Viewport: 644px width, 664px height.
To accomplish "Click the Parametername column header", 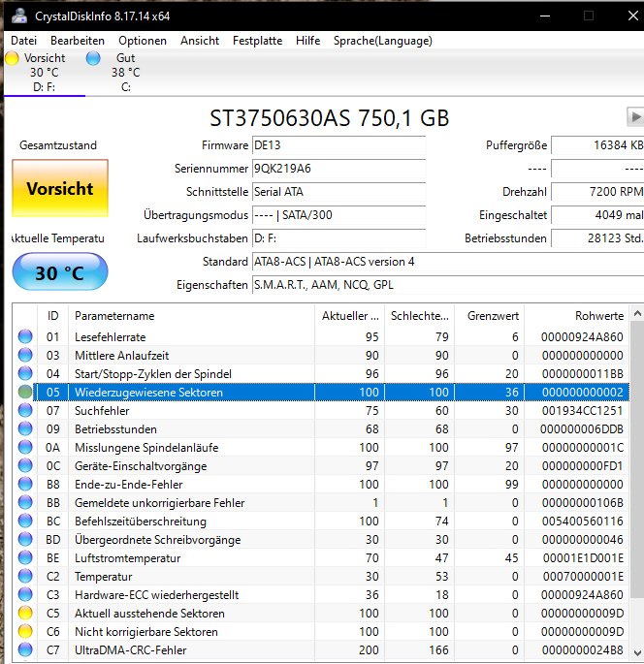I will pyautogui.click(x=191, y=316).
